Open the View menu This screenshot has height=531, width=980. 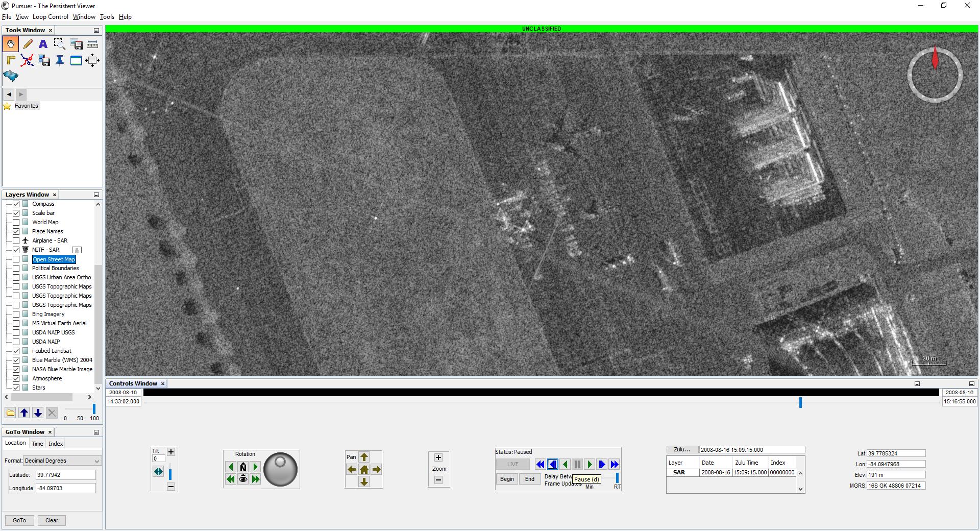pyautogui.click(x=22, y=17)
